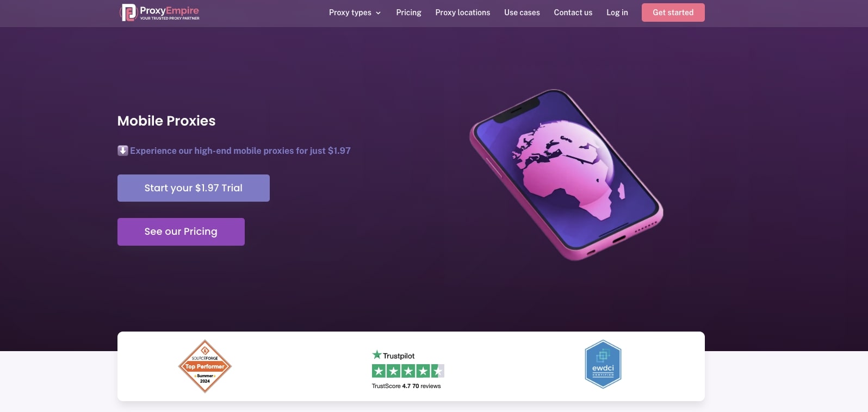Viewport: 868px width, 412px height.
Task: Open the Proxy types menu
Action: [x=350, y=13]
